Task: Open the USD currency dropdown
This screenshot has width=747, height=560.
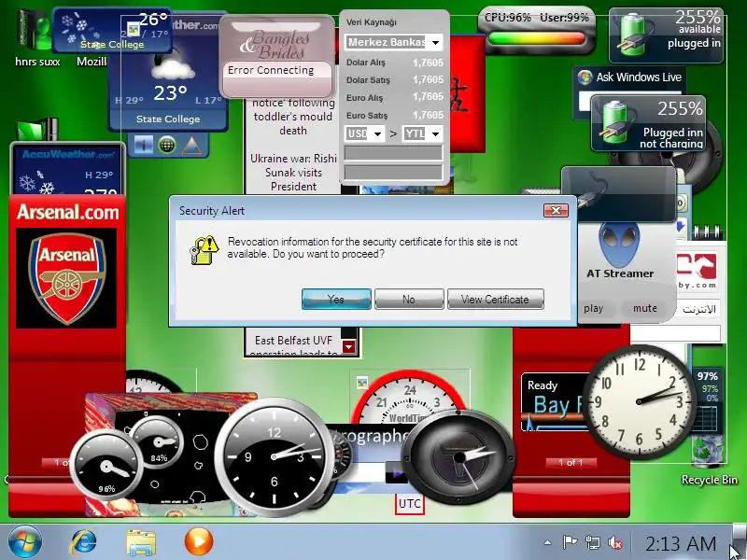Action: [x=364, y=133]
